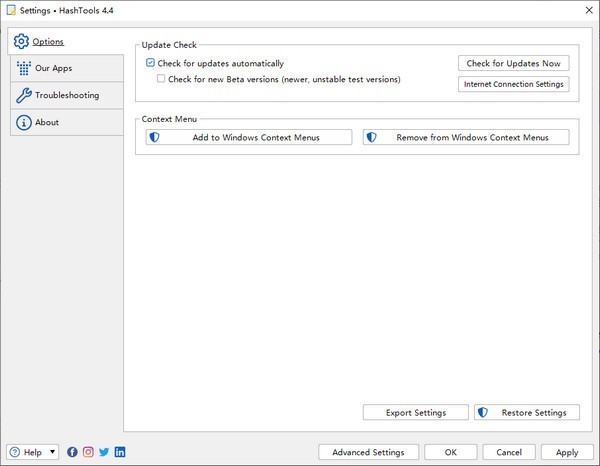This screenshot has height=466, width=600.
Task: Open the LinkedIn icon link
Action: pos(120,452)
